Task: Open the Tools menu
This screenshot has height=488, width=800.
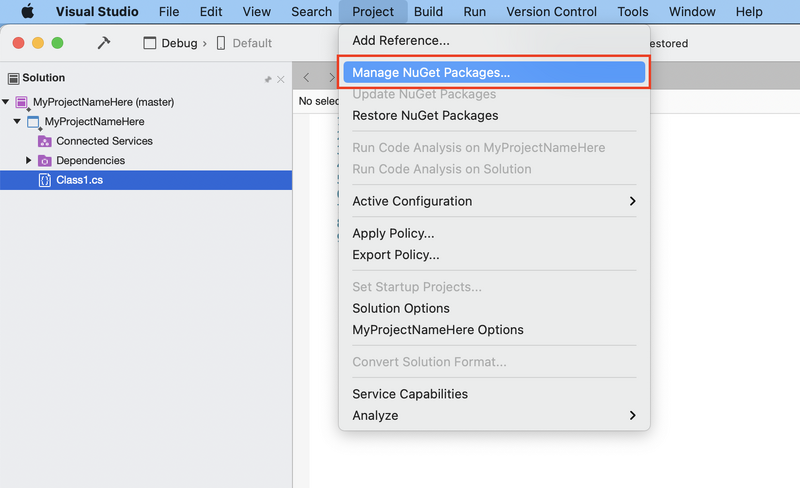Action: pos(633,11)
